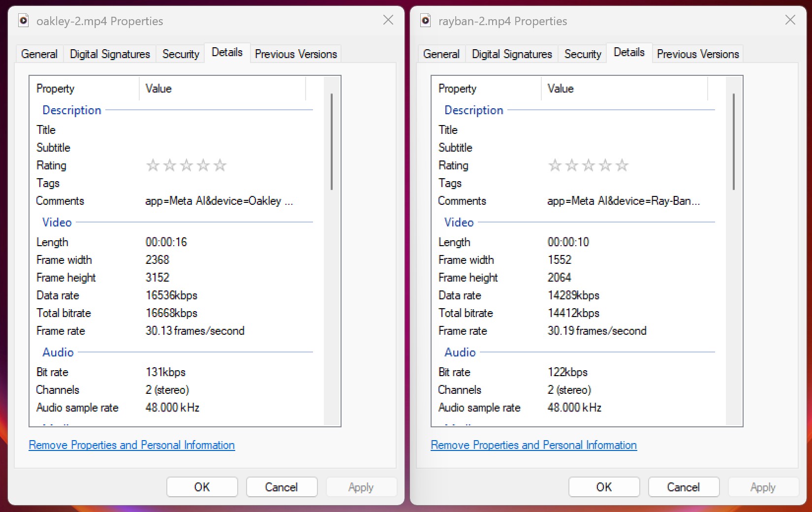Set second rating star for rayban-2.mp4
Screen dimensions: 812x512
click(x=572, y=165)
